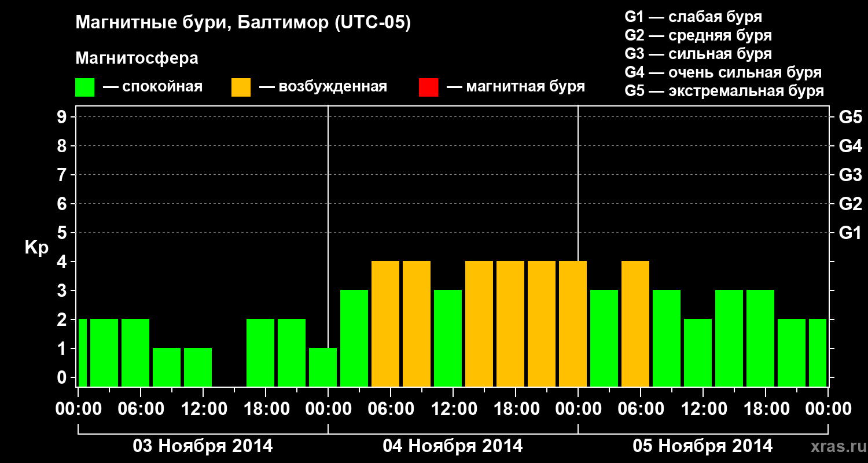Click the 'Магнитосфера' subtitle text

click(x=137, y=58)
